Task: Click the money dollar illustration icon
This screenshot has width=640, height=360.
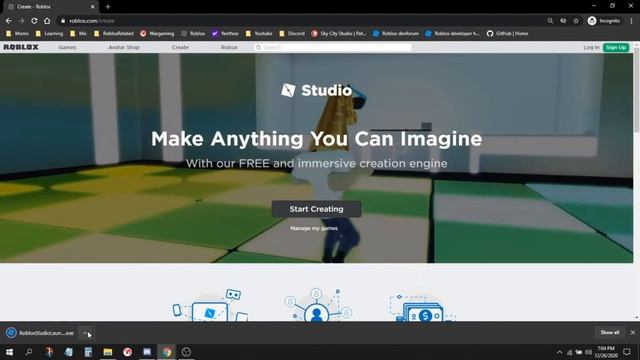Action: point(422,308)
